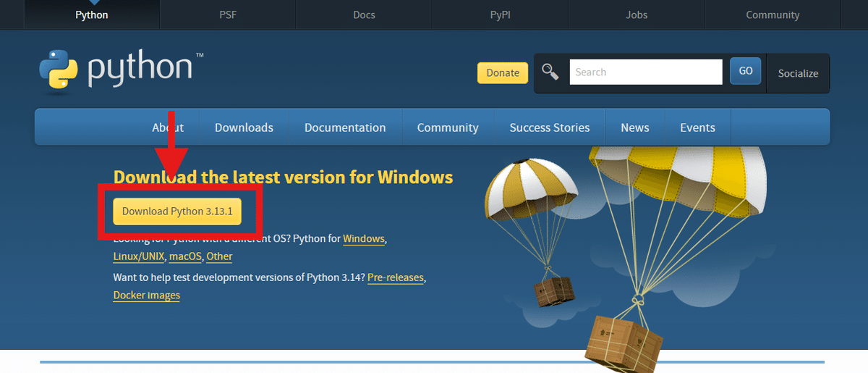
Task: Switch to the PSF top tab
Action: 228,14
